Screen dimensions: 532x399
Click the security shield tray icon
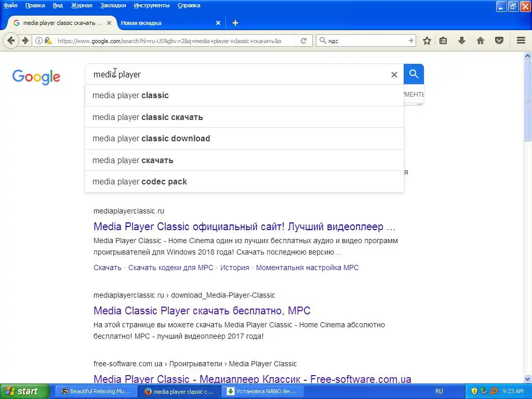(474, 391)
